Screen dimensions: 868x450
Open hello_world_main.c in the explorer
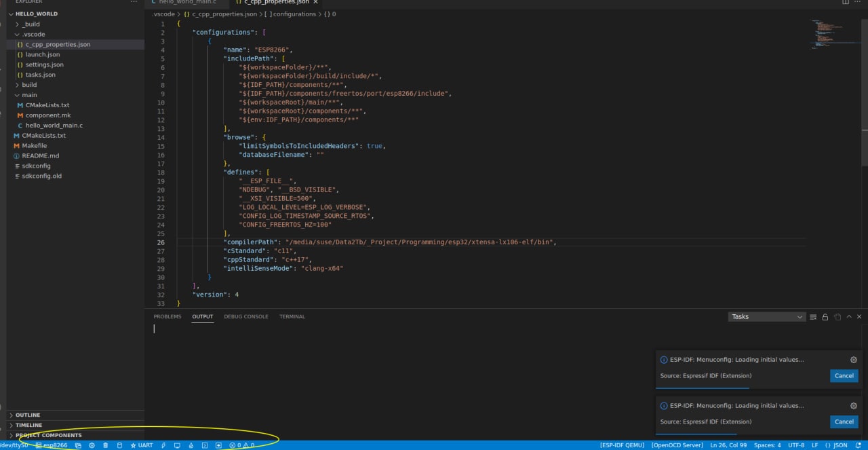pyautogui.click(x=54, y=126)
